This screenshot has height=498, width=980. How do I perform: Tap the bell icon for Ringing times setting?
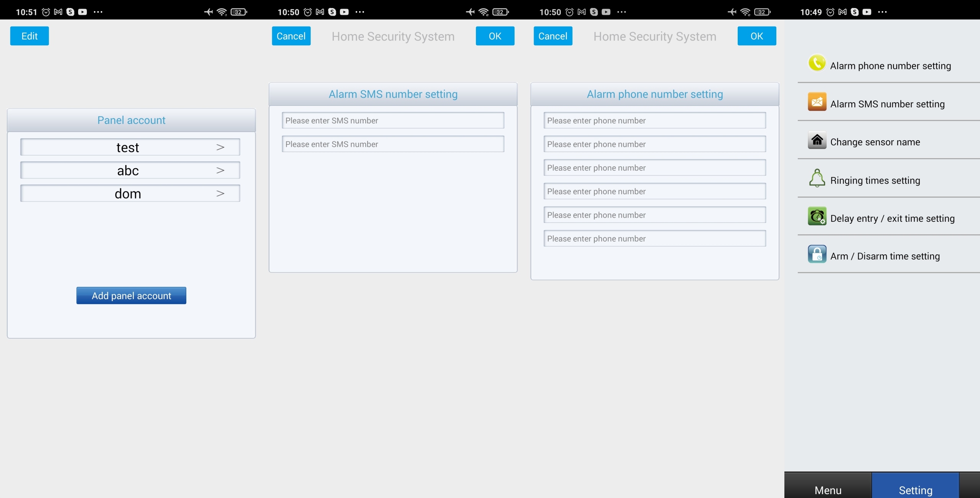(817, 179)
